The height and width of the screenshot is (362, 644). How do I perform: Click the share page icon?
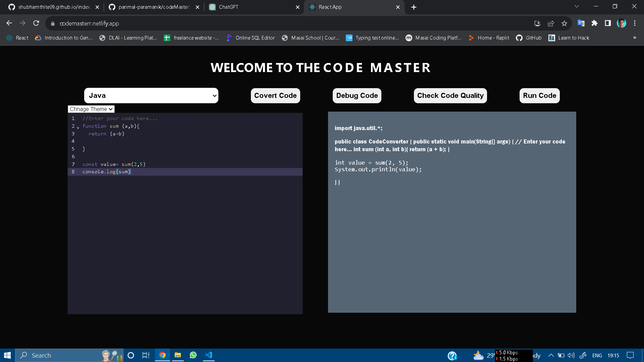(551, 23)
